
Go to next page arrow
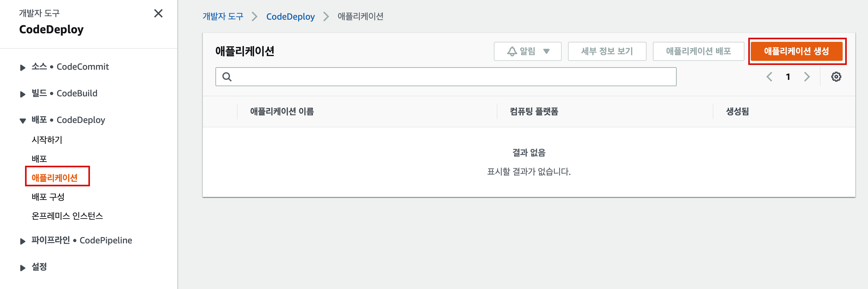point(807,77)
